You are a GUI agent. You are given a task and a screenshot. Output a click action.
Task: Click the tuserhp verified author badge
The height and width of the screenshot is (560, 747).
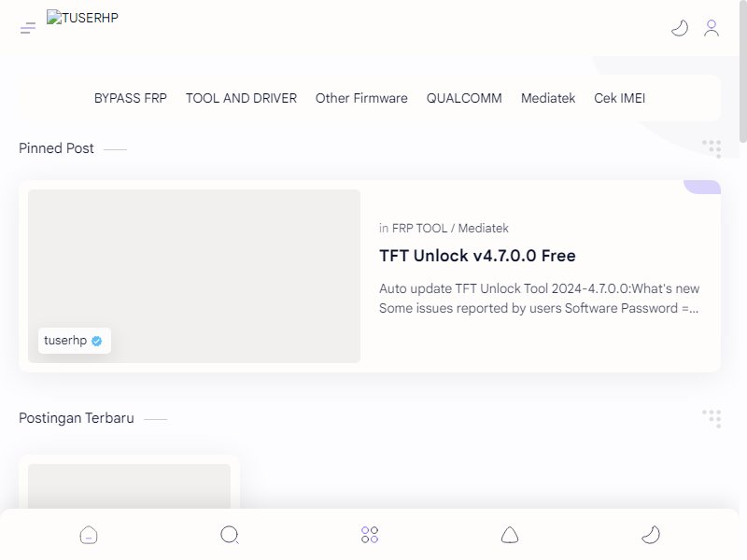[75, 341]
